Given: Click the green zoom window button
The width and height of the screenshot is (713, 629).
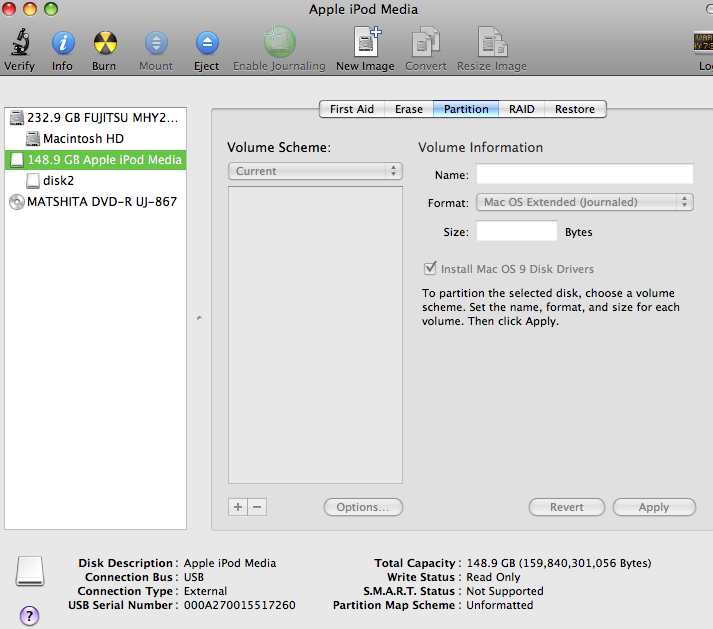Looking at the screenshot, I should [x=51, y=9].
